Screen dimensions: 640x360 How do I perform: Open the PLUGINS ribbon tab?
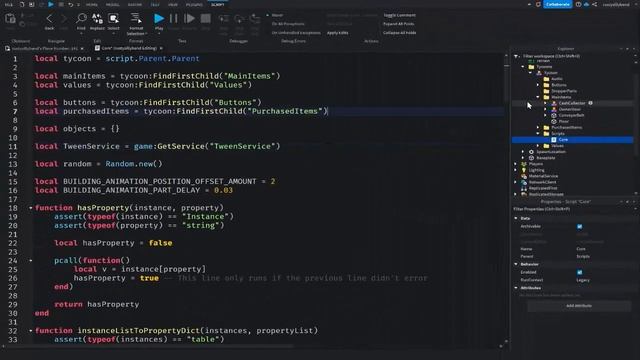(x=194, y=4)
